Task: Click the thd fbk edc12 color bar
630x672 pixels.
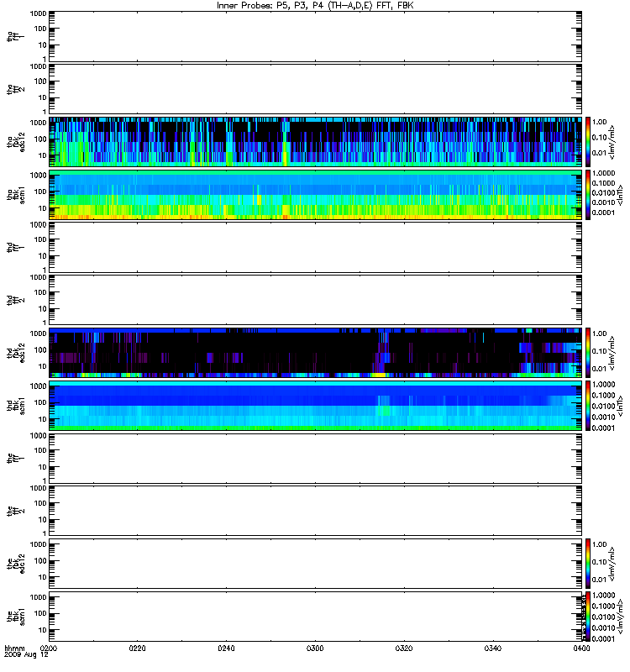Action: click(588, 353)
